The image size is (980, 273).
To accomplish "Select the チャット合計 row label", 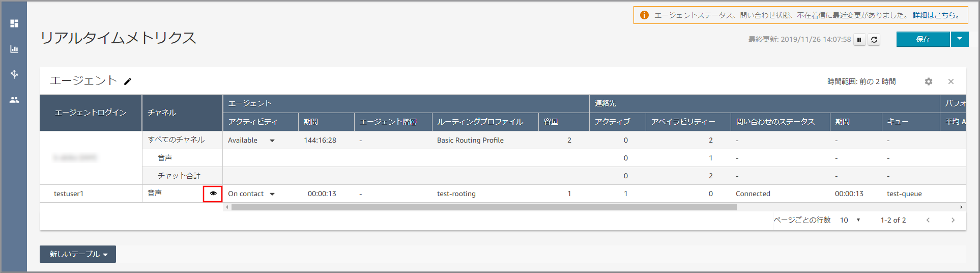I will 179,176.
